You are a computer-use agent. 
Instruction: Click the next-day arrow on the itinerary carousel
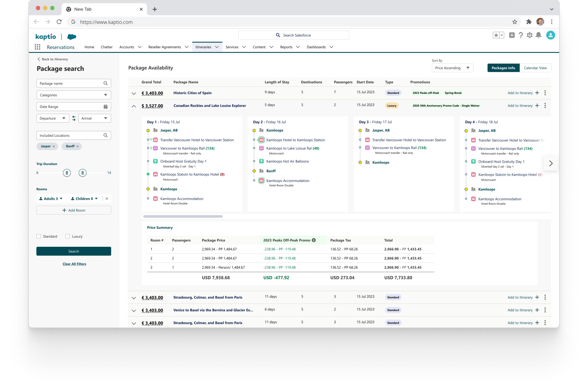click(550, 163)
